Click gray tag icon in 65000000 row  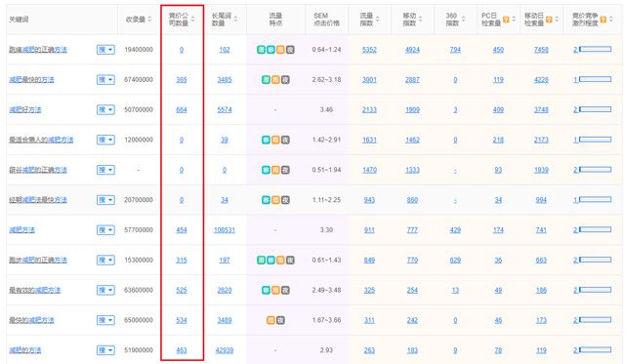click(x=280, y=320)
